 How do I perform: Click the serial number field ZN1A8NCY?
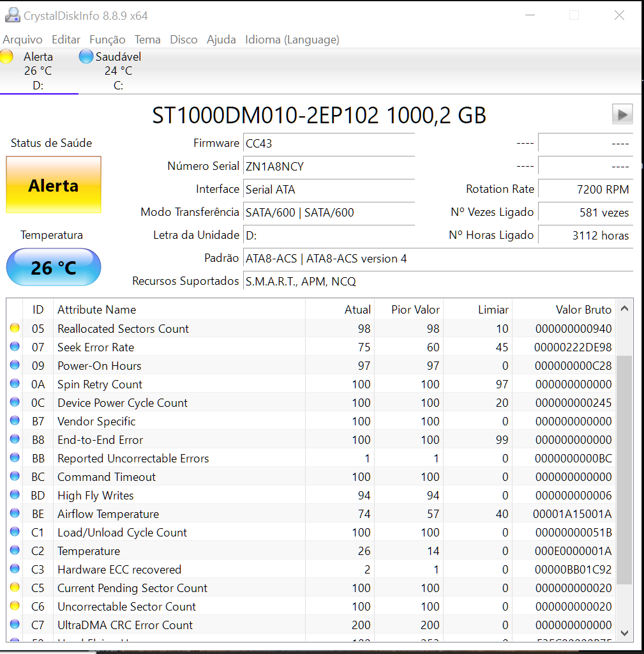coord(329,167)
